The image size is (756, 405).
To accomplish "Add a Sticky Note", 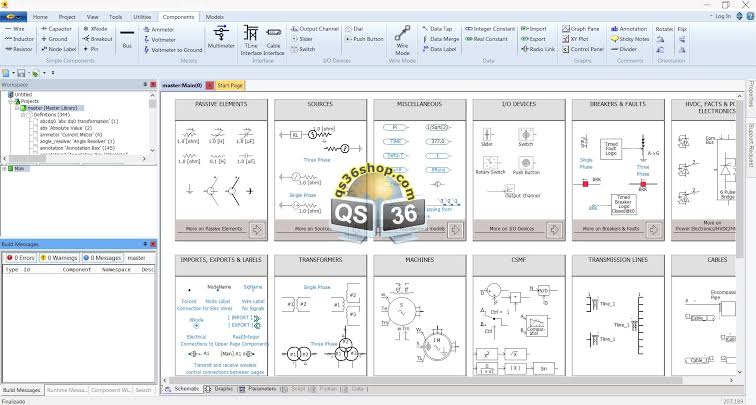I will click(x=630, y=39).
